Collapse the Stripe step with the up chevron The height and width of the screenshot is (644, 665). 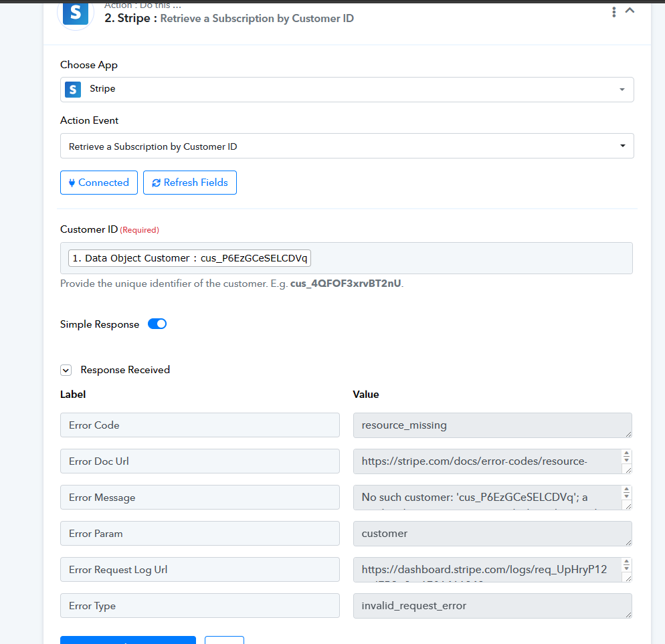pos(630,11)
